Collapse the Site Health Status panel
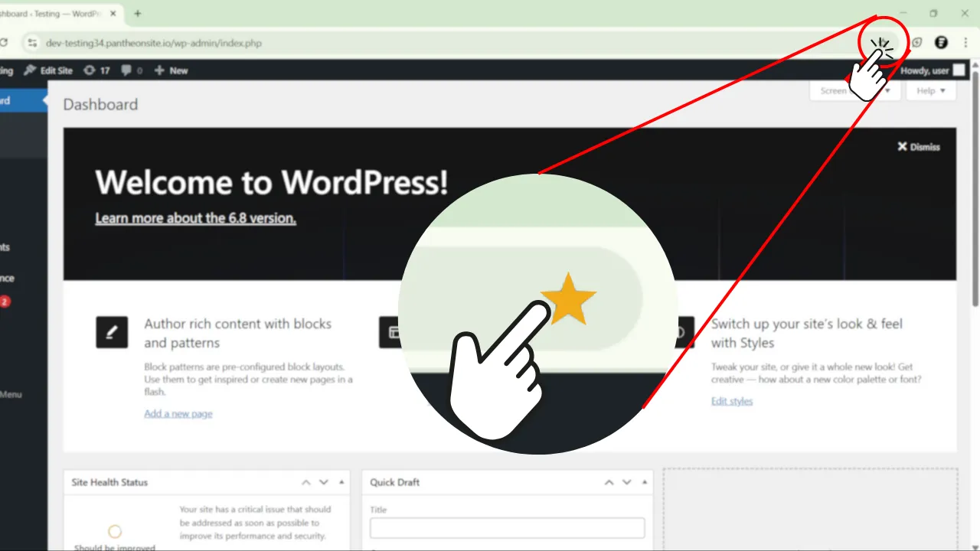 pyautogui.click(x=341, y=482)
